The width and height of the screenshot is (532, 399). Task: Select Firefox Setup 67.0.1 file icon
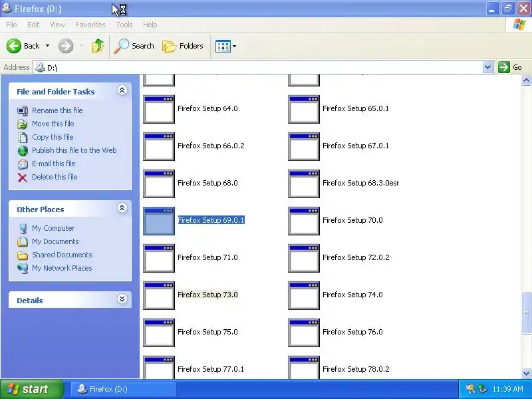(x=304, y=146)
